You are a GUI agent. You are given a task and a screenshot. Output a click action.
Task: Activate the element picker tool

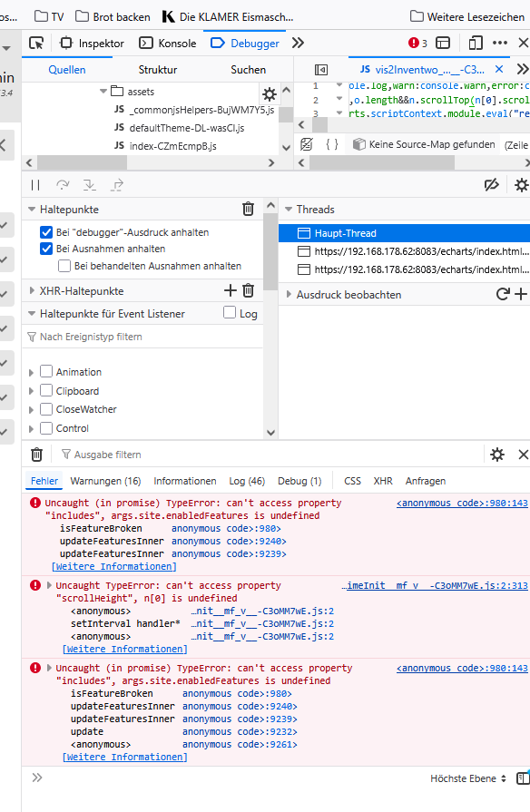coord(36,43)
